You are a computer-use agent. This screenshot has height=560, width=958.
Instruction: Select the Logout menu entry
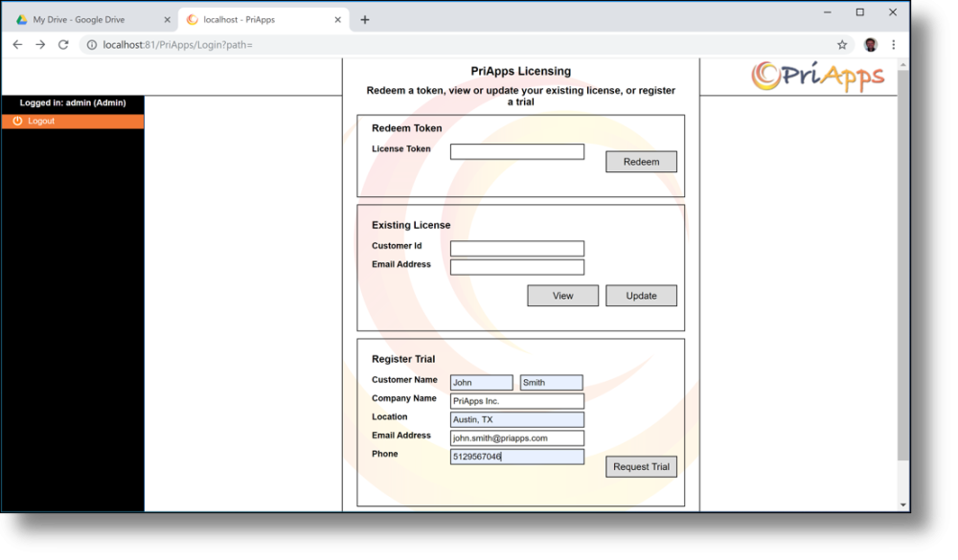40,121
